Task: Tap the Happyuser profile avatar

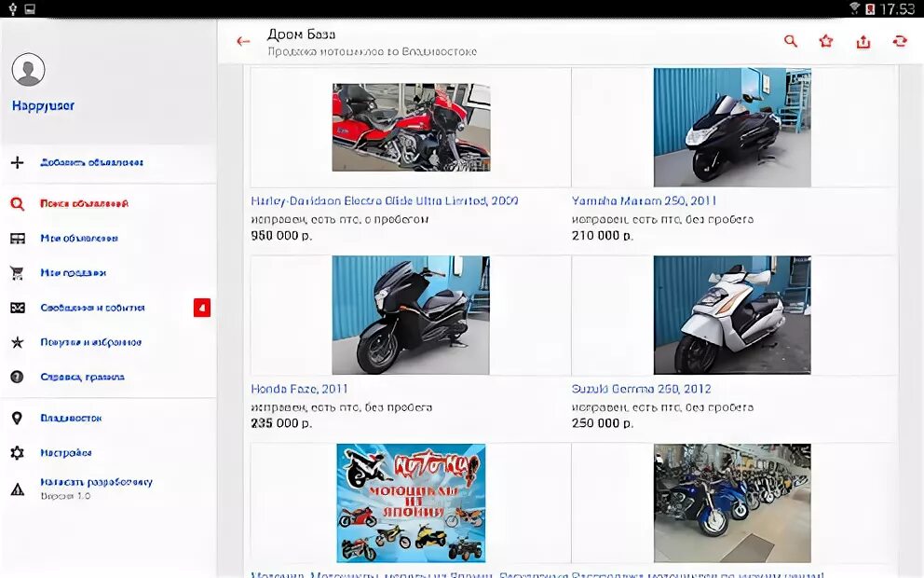Action: click(28, 70)
